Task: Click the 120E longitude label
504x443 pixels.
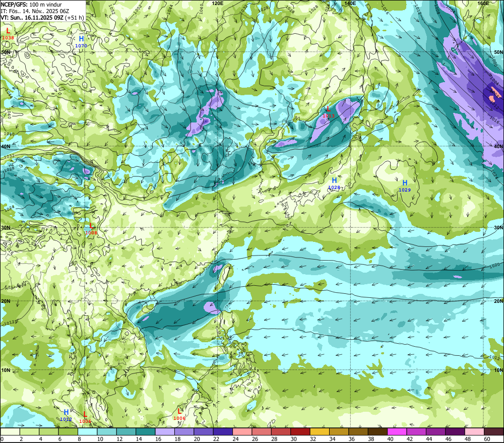Action: tap(218, 3)
